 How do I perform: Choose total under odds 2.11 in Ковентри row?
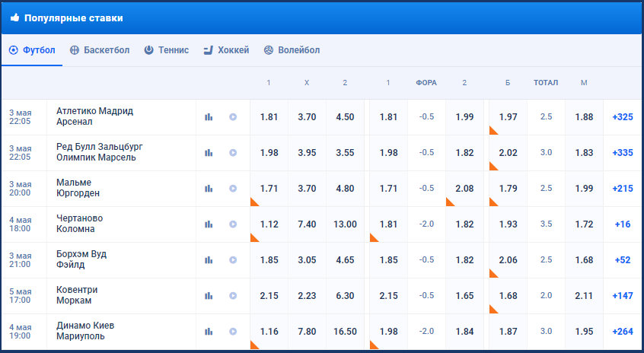point(584,295)
